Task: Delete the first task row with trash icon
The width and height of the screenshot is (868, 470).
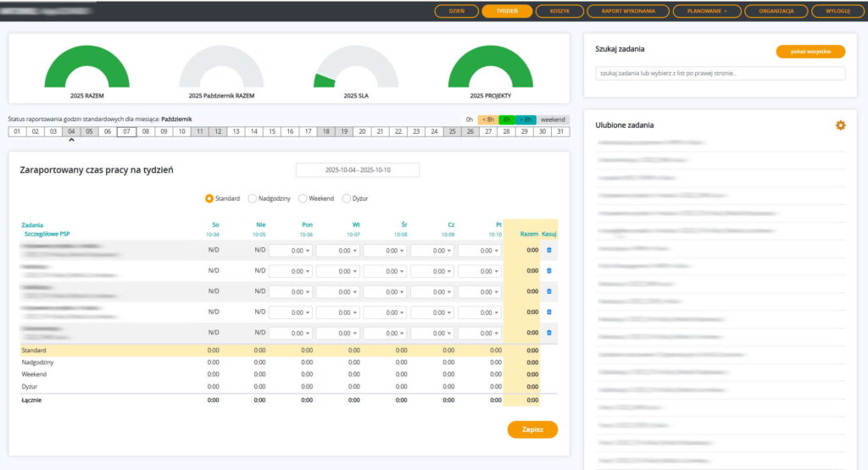Action: [x=548, y=250]
